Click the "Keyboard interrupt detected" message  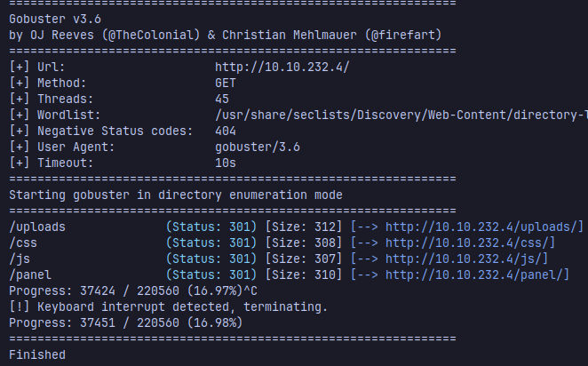click(168, 306)
